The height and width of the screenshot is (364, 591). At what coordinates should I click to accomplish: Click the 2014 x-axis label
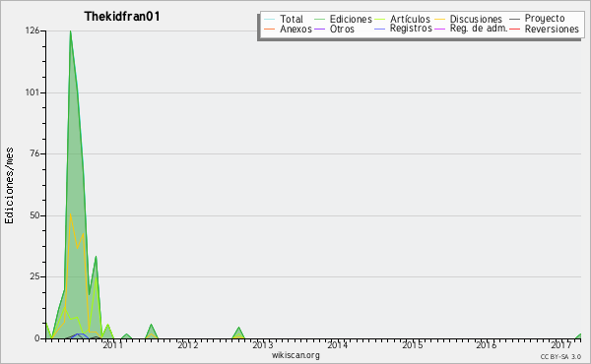coord(337,344)
